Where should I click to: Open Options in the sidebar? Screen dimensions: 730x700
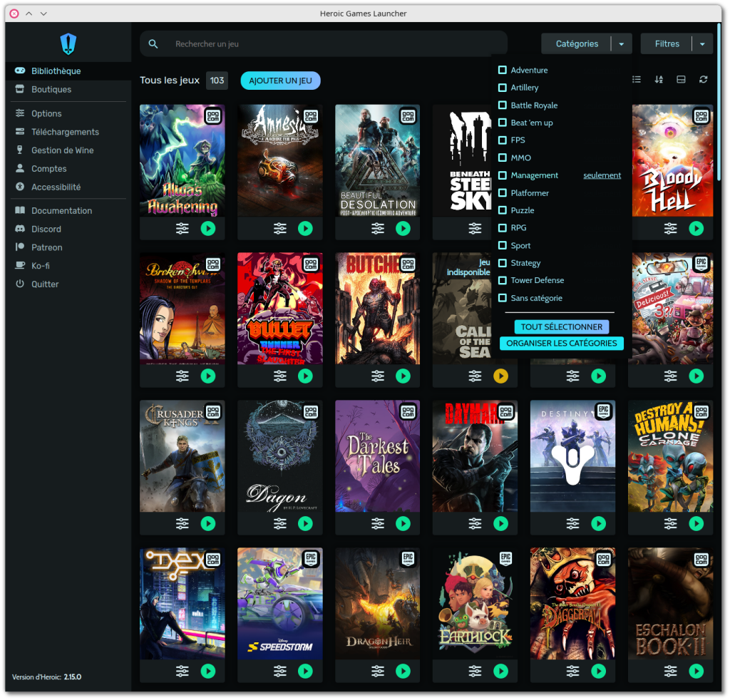[68, 113]
